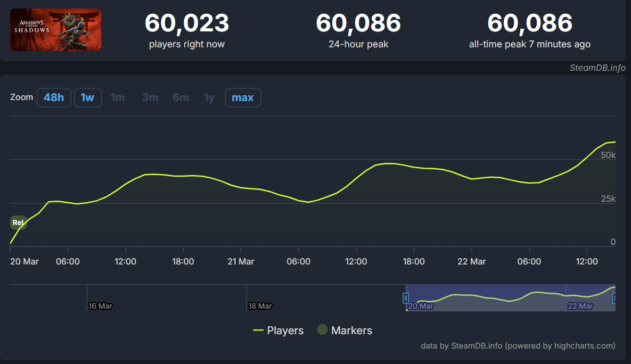Toggle the Players series in legend
The width and height of the screenshot is (631, 364).
tap(278, 330)
